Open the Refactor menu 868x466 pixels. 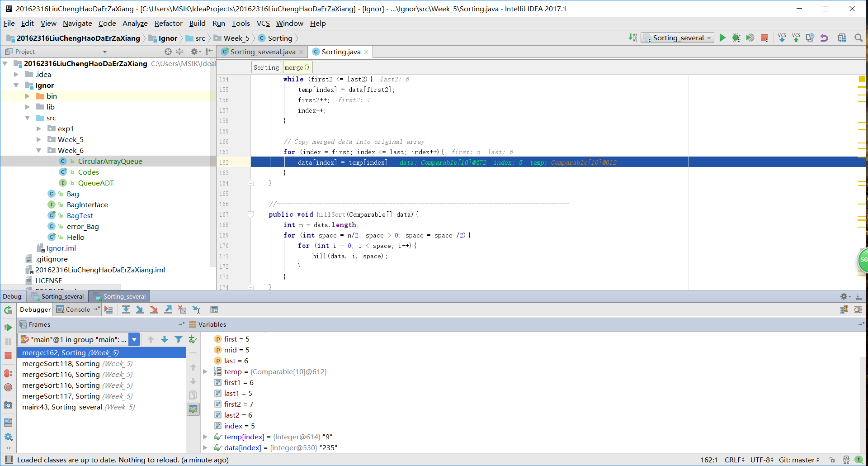click(x=168, y=23)
